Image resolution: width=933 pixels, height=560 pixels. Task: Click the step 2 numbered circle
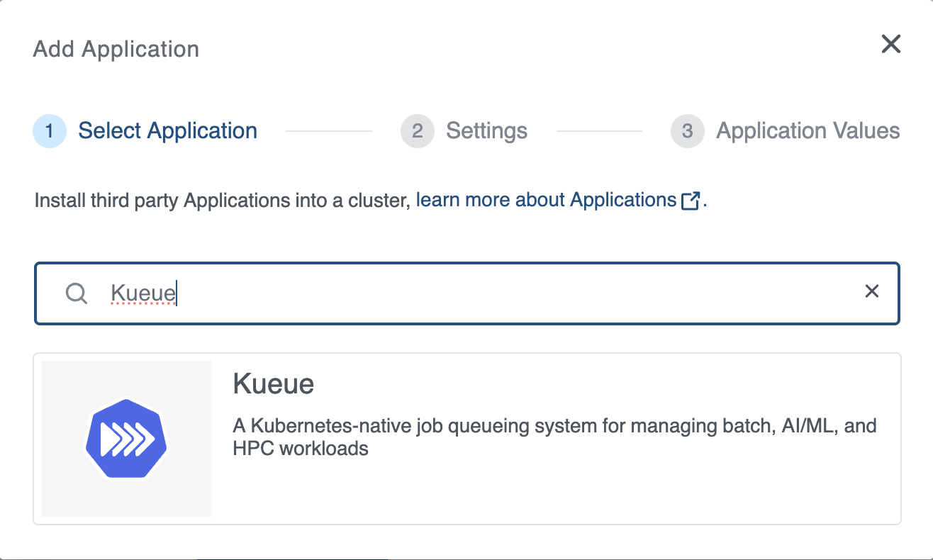pos(417,130)
